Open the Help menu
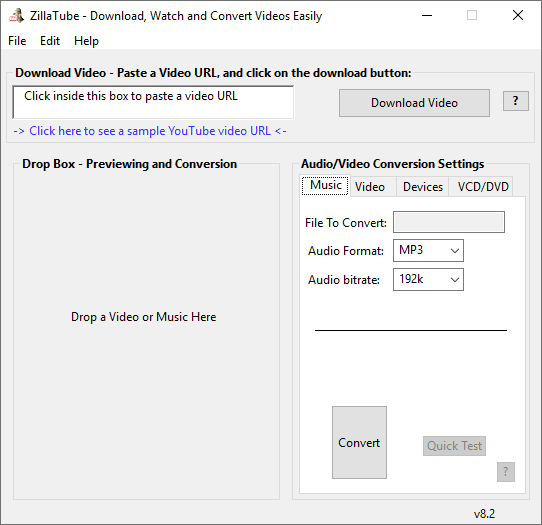Image resolution: width=542 pixels, height=525 pixels. [x=86, y=41]
